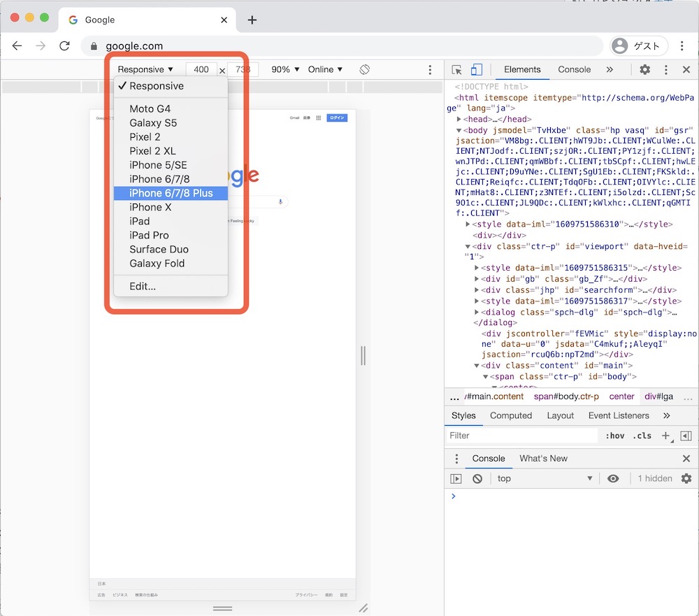Open the Responsive device dropdown
The height and width of the screenshot is (616, 699).
click(x=145, y=70)
